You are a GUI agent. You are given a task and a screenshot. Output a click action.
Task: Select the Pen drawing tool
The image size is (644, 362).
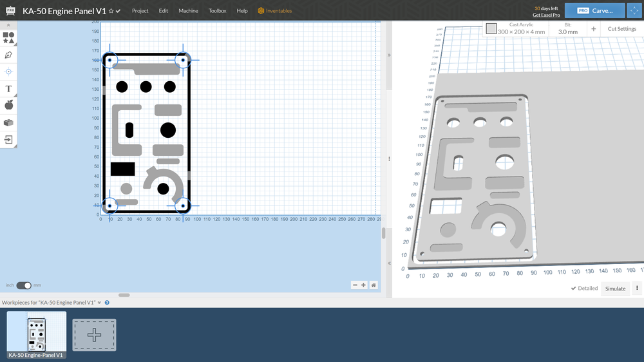pos(8,55)
